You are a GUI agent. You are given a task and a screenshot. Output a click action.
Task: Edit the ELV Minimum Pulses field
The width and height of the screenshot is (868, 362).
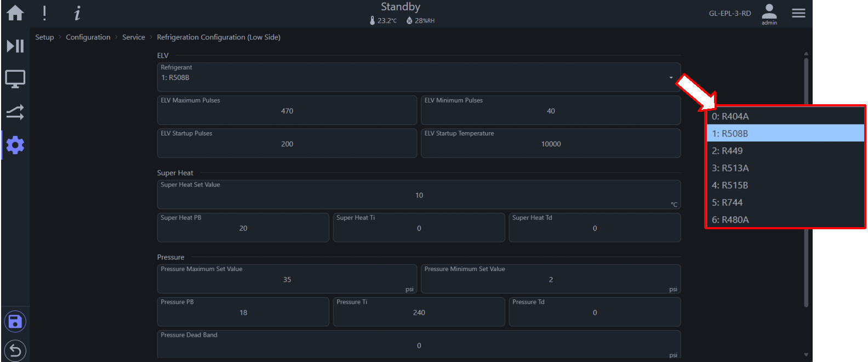point(551,110)
